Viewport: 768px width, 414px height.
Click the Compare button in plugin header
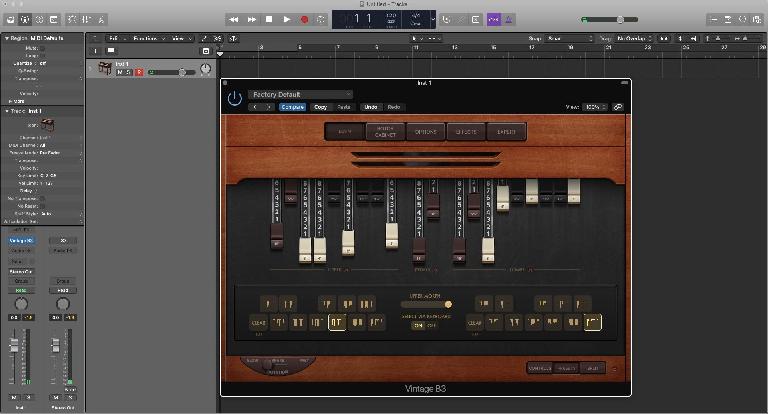[x=292, y=107]
